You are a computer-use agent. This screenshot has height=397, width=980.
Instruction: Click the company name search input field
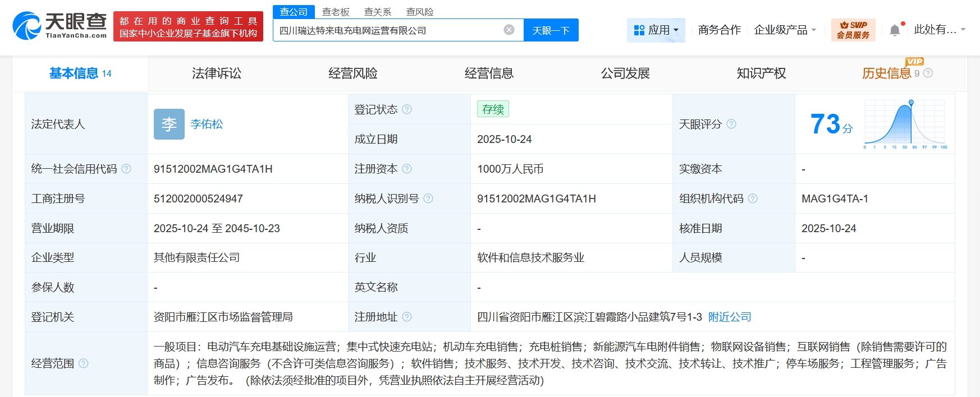pos(387,30)
